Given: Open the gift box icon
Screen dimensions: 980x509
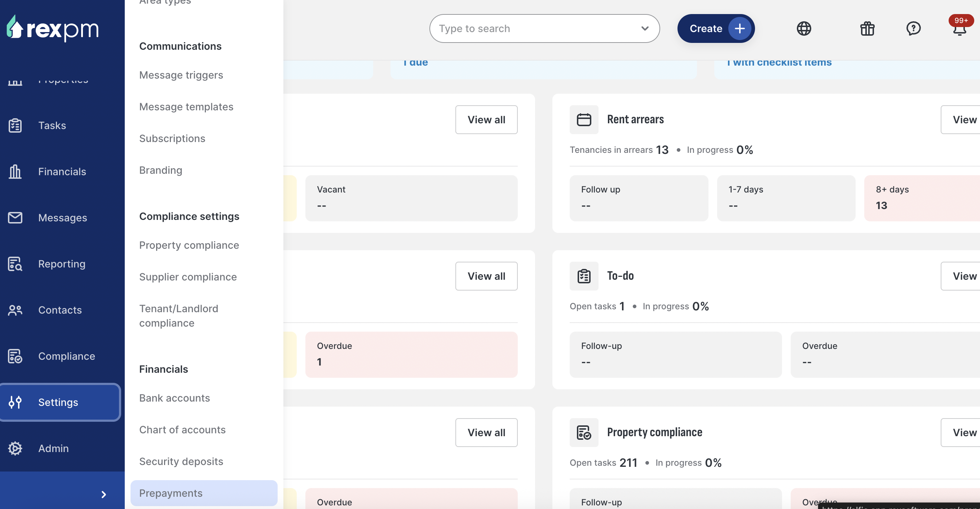Looking at the screenshot, I should pos(867,28).
